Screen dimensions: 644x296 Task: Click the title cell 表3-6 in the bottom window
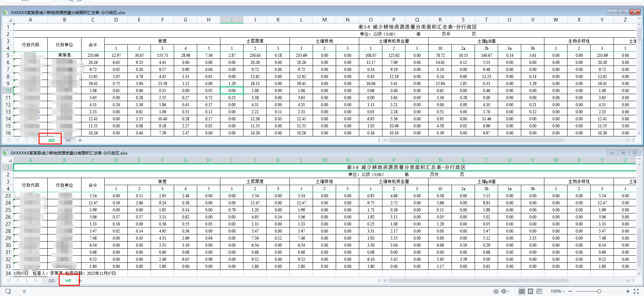(406, 167)
